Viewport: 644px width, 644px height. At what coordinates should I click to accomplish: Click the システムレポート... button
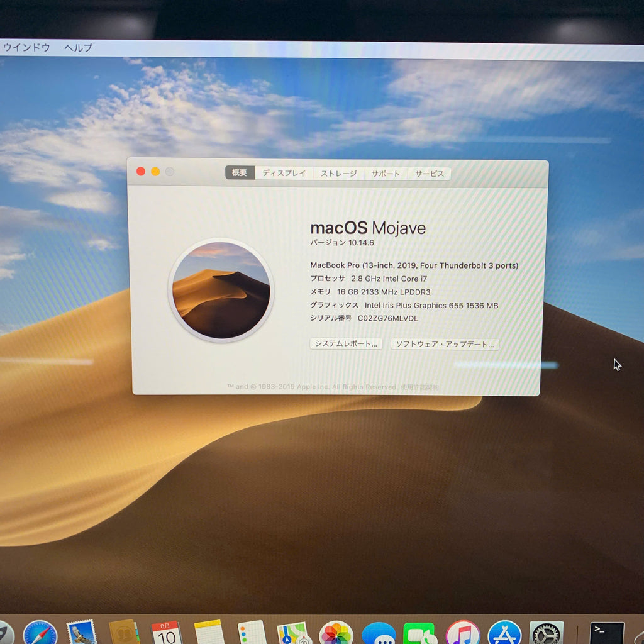click(346, 344)
